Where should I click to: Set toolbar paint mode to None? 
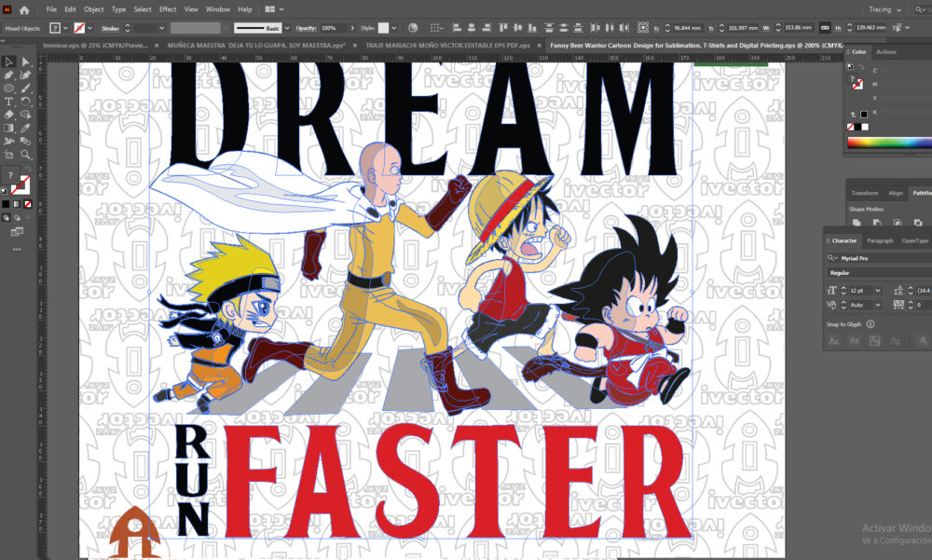point(27,204)
